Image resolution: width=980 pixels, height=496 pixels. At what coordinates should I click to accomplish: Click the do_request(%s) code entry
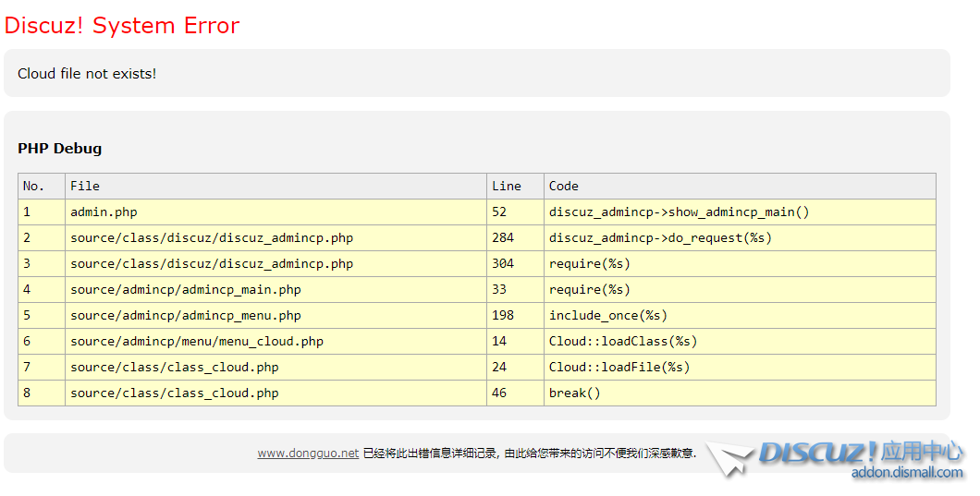coord(660,238)
